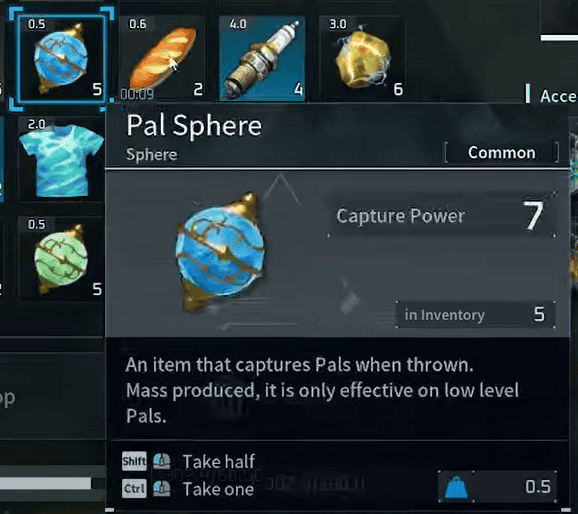Click the baguette bread item slot
The height and width of the screenshot is (514, 578).
[x=162, y=59]
